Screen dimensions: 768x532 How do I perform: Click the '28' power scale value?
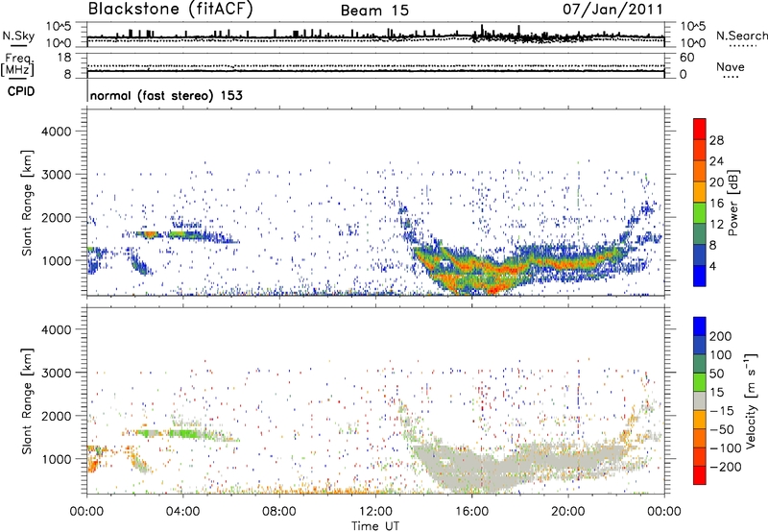(x=716, y=140)
